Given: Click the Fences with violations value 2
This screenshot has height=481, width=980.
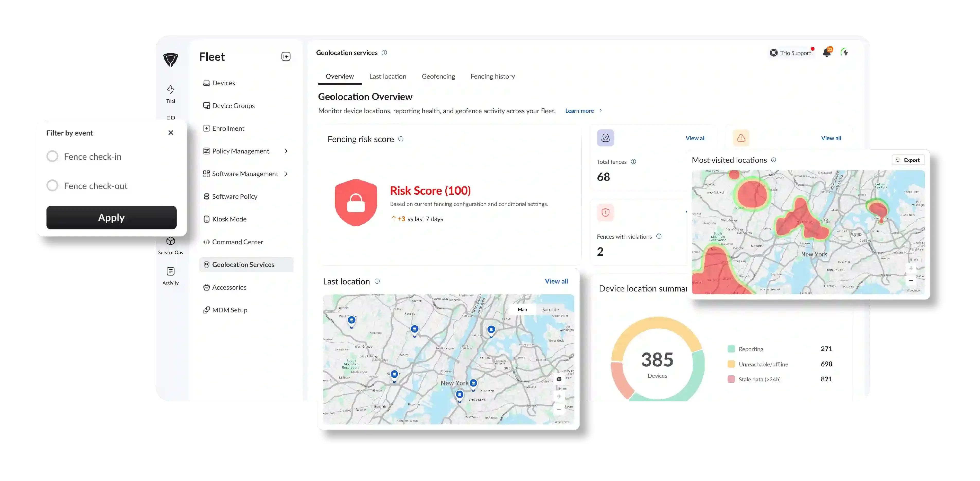Looking at the screenshot, I should pyautogui.click(x=600, y=251).
